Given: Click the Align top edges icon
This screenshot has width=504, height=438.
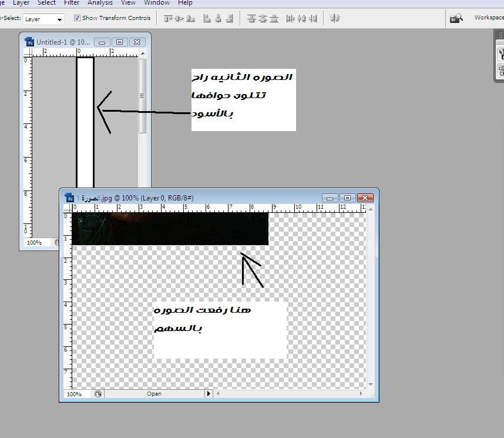Looking at the screenshot, I should click(169, 18).
